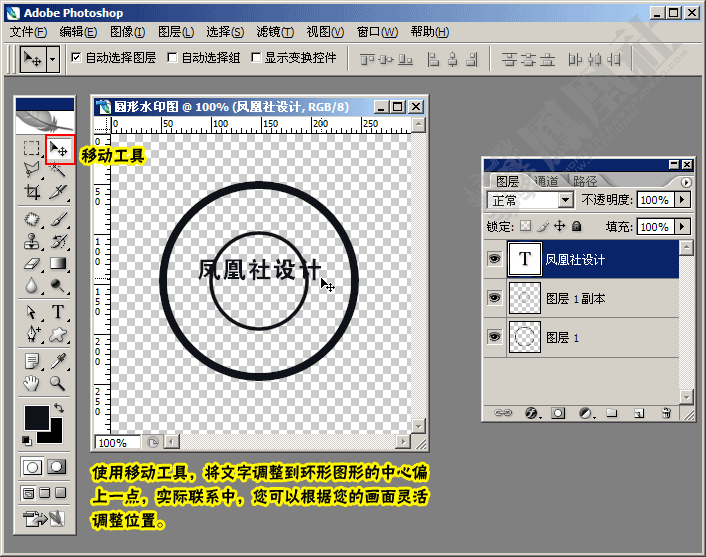
Task: Select the Polygonal Lasso tool
Action: [32, 169]
